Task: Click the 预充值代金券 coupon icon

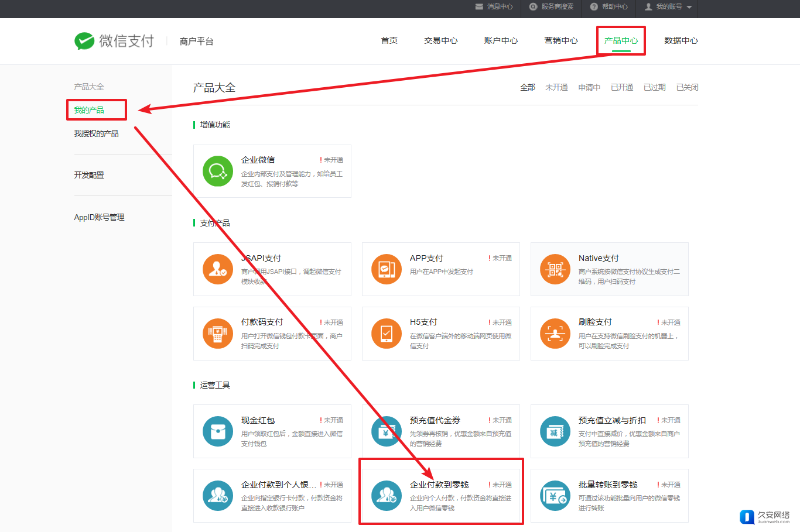Action: [x=387, y=431]
